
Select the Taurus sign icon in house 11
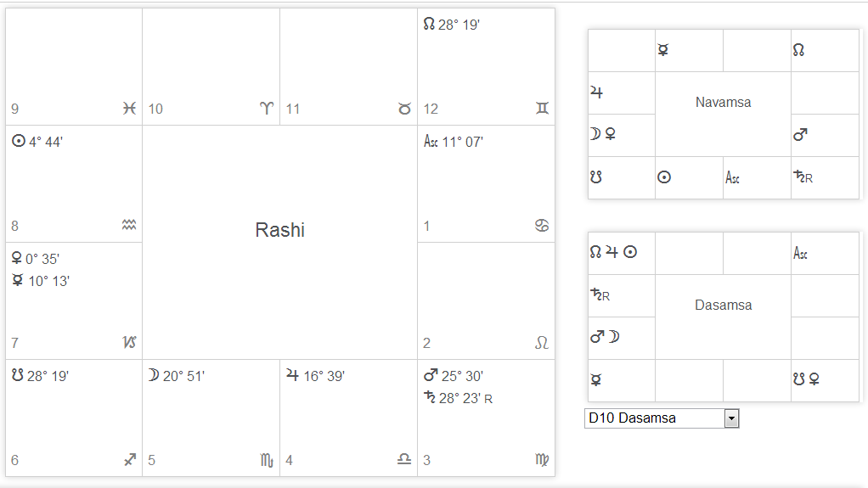click(x=404, y=109)
